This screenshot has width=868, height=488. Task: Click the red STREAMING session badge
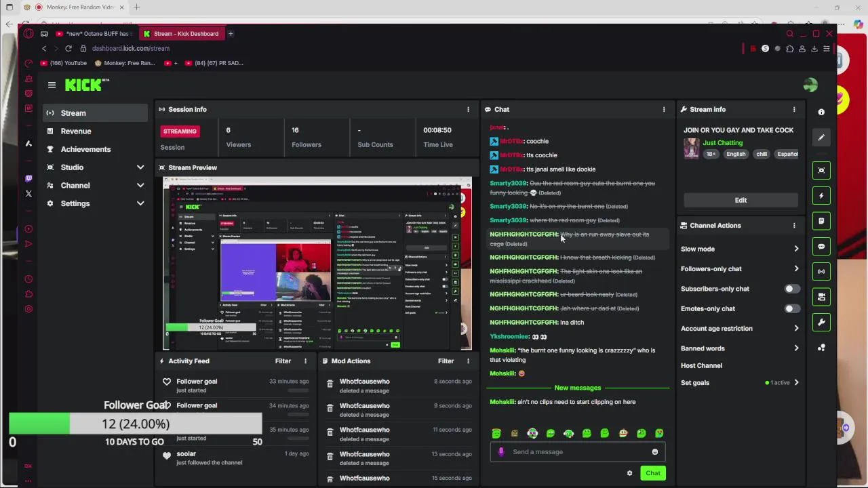coord(180,131)
